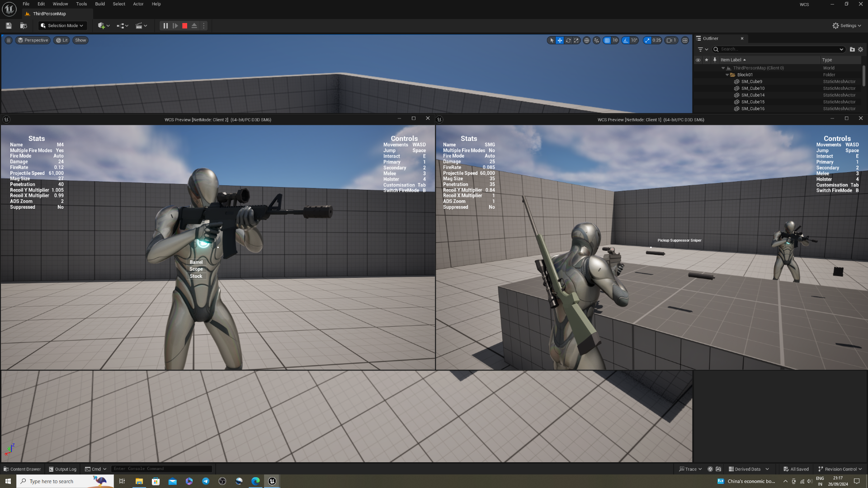Sort Outliner by Item Label header
868x488 pixels.
769,60
